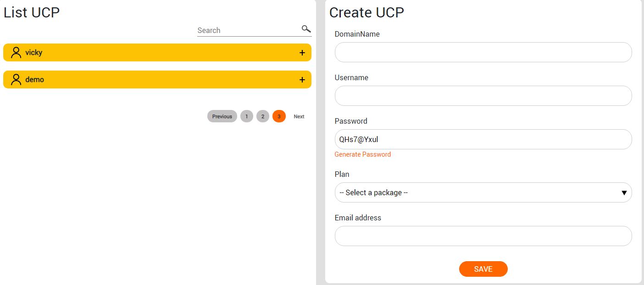
Task: Open the Select a package dropdown
Action: click(x=483, y=192)
